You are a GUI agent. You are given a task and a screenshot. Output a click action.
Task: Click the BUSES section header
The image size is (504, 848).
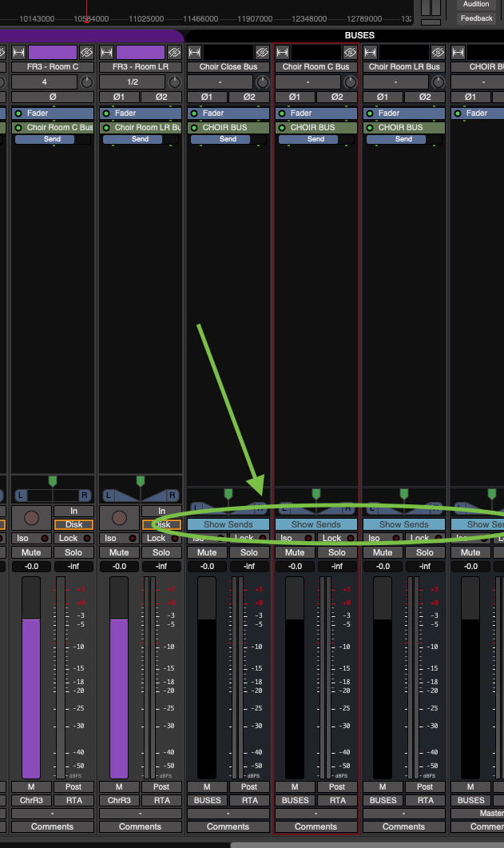tap(359, 35)
